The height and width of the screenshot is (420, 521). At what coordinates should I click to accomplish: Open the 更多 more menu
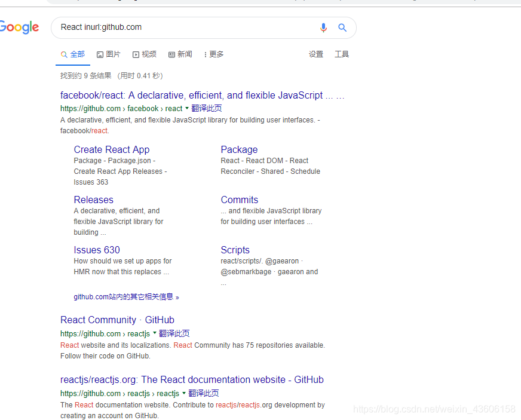tap(214, 54)
